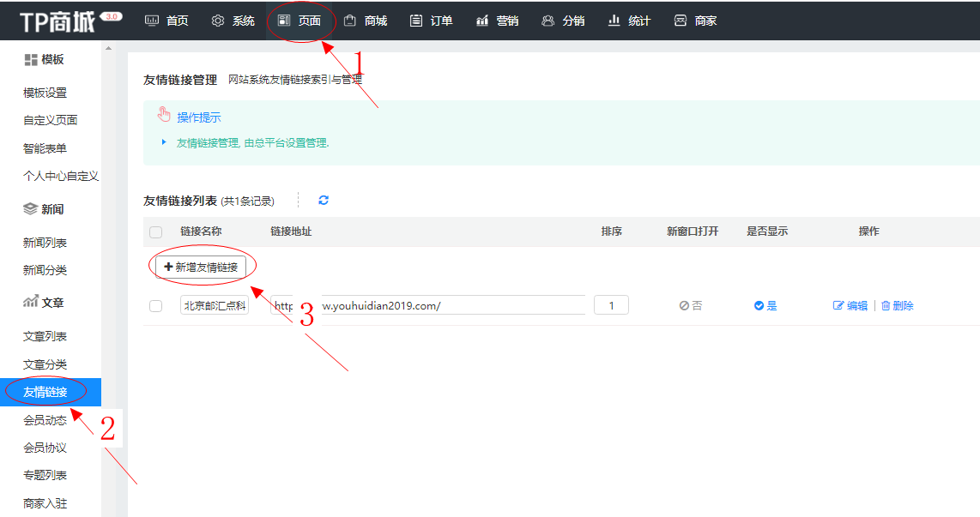Screen dimensions: 980x517
Task: Toggle the 是否显示 status to off
Action: click(765, 306)
